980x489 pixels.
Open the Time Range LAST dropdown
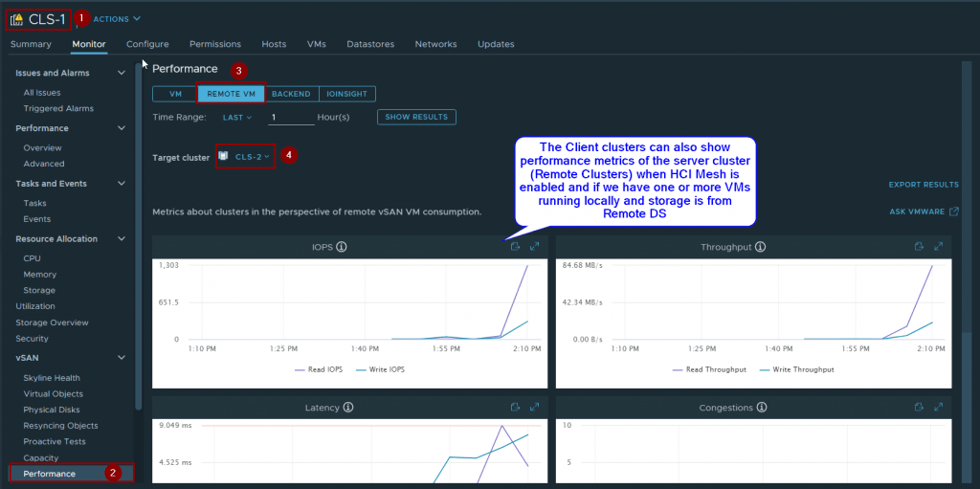click(236, 117)
